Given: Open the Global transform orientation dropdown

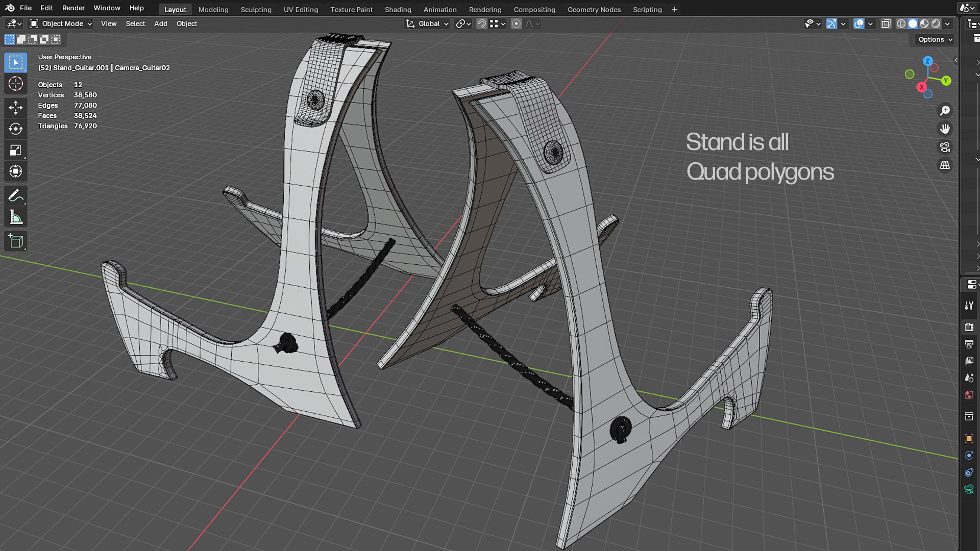Looking at the screenshot, I should [x=427, y=23].
